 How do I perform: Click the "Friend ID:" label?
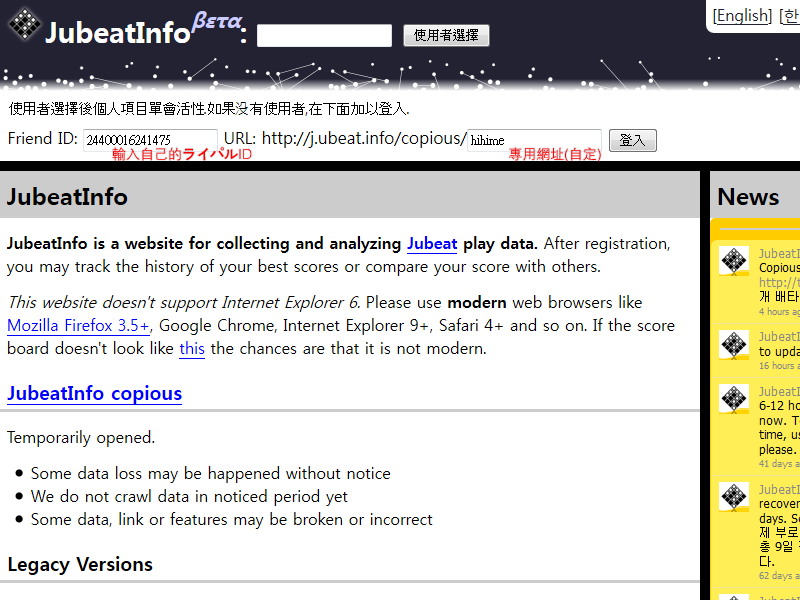click(x=43, y=139)
